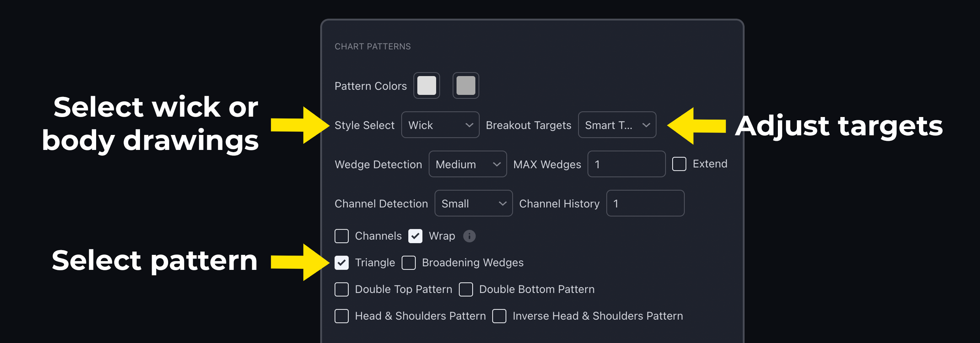Screen dimensions: 980x343
Task: Enable the Channels checkbox
Action: click(342, 236)
